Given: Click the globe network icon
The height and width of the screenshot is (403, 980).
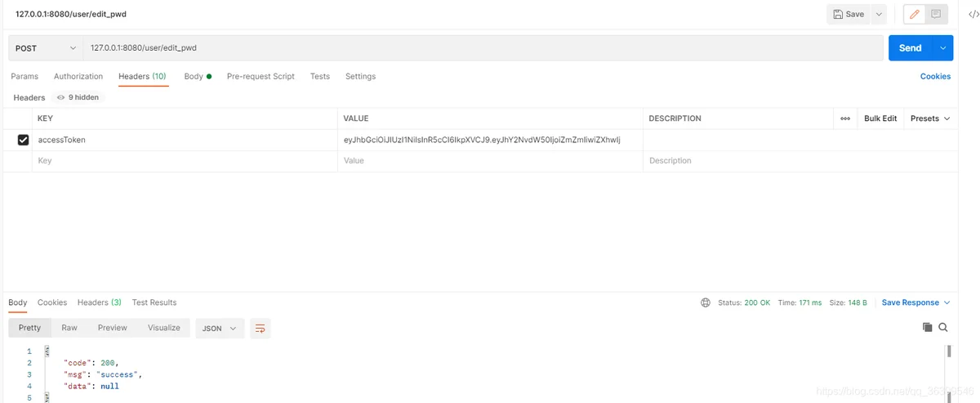Looking at the screenshot, I should click(x=706, y=302).
